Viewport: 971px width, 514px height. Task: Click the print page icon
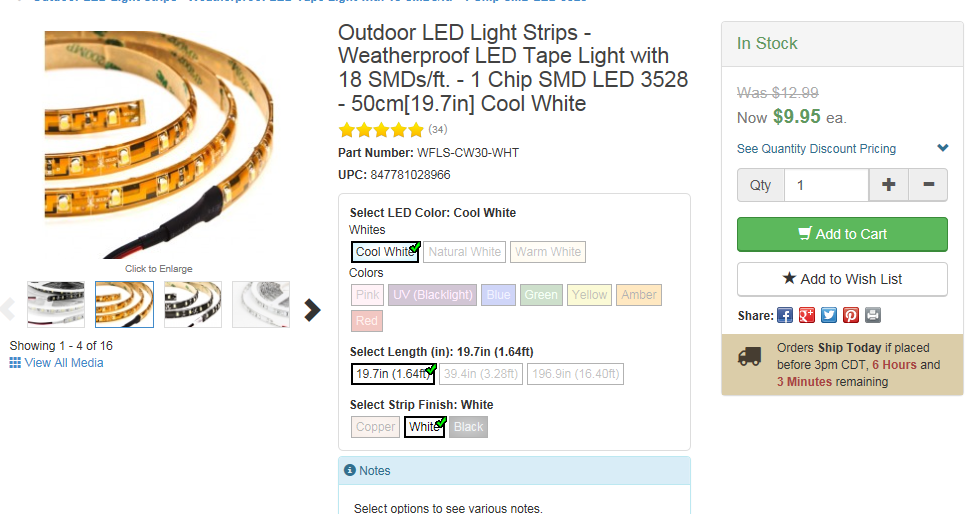point(873,315)
